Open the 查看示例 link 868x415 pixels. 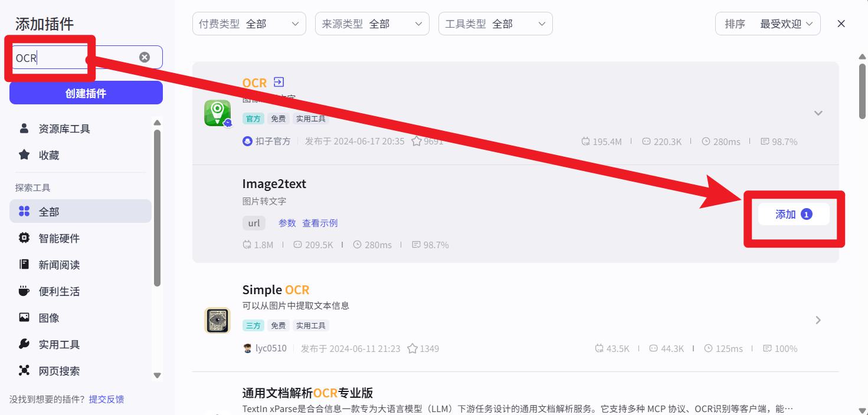[320, 223]
